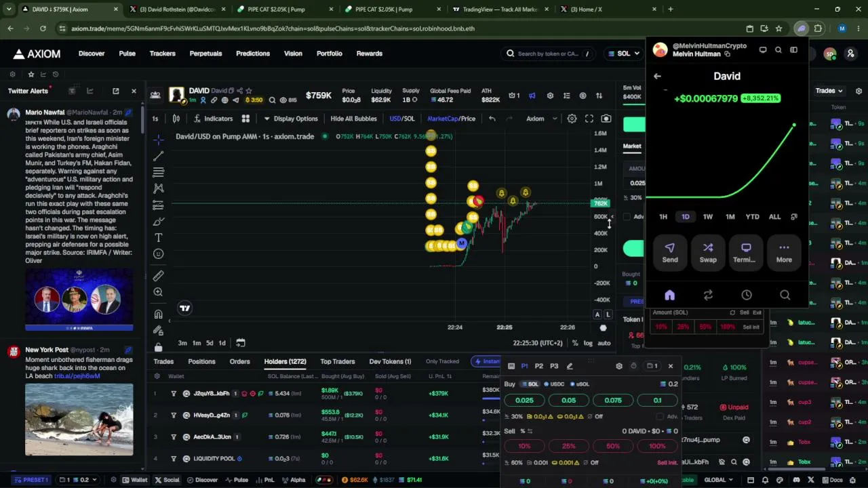Open the New York Post shark photo
The image size is (868, 488).
(x=79, y=420)
